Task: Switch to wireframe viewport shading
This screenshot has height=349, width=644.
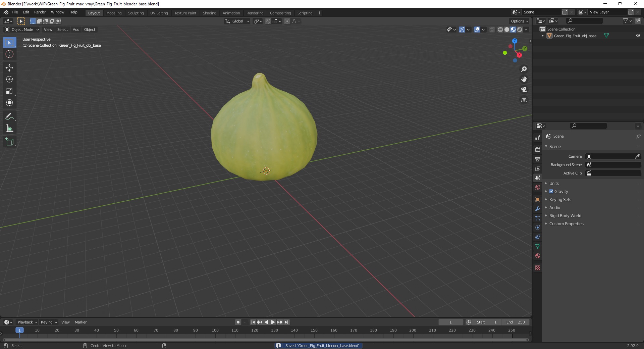Action: [500, 30]
